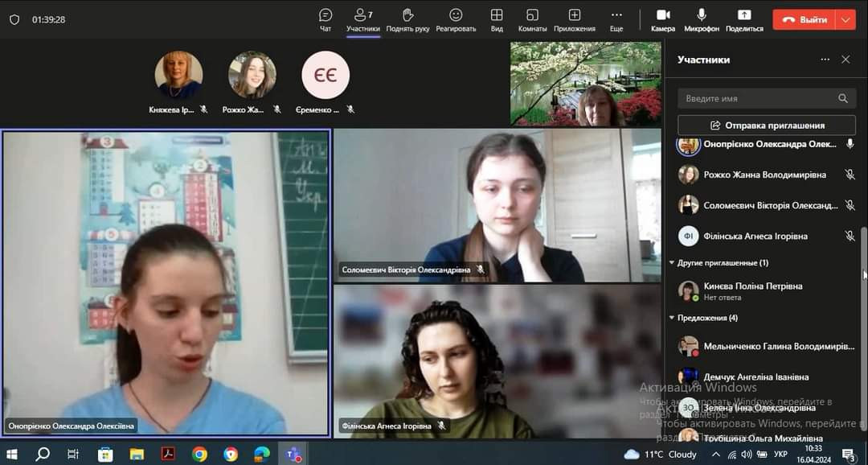
Task: Open the Еще more options menu
Action: (x=616, y=20)
